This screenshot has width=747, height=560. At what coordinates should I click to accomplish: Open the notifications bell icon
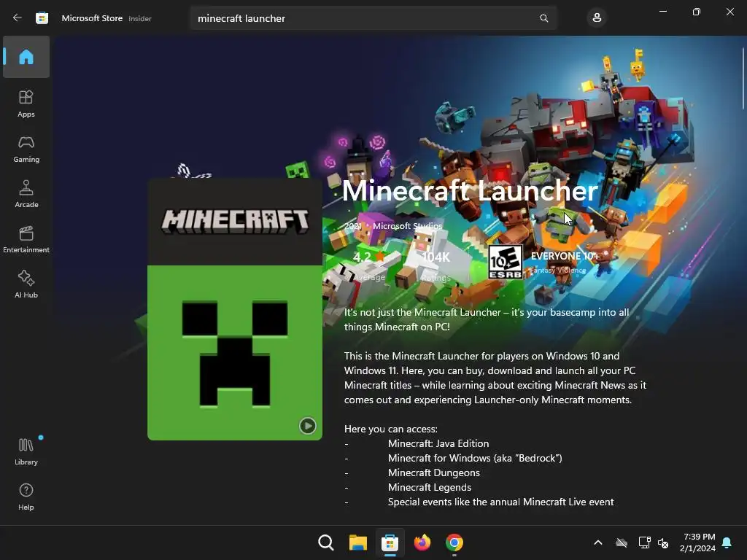pos(727,542)
